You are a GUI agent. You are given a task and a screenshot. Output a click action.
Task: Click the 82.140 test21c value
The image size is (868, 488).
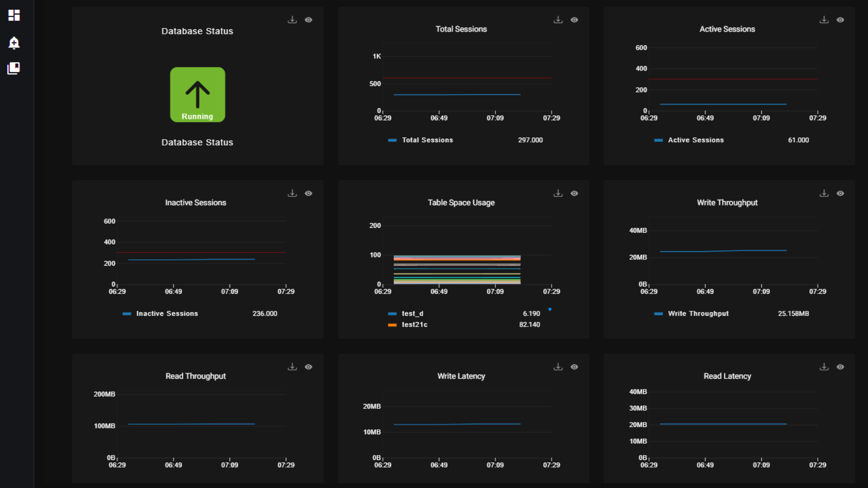point(529,324)
